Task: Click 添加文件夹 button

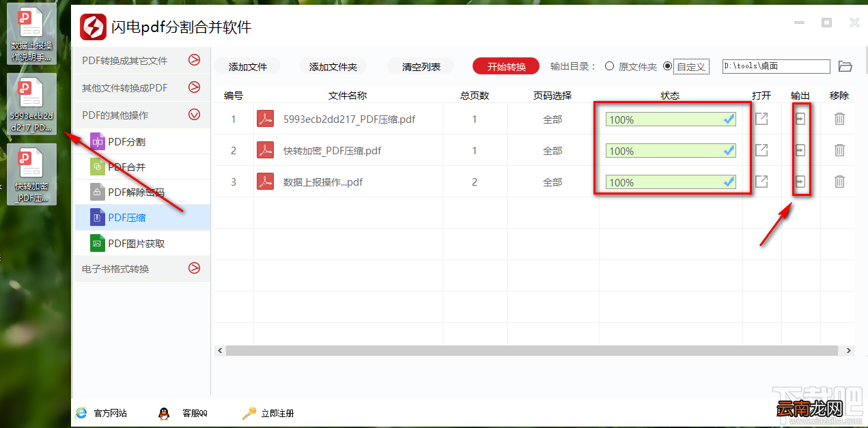Action: (333, 67)
